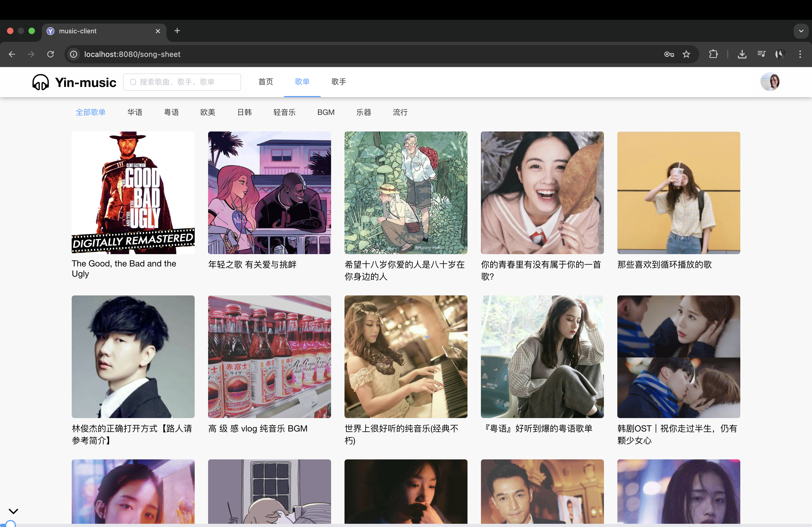Screen dimensions: 812x527
Task: Click title 韩剧OST｜祝你走过半生
Action: 677,434
